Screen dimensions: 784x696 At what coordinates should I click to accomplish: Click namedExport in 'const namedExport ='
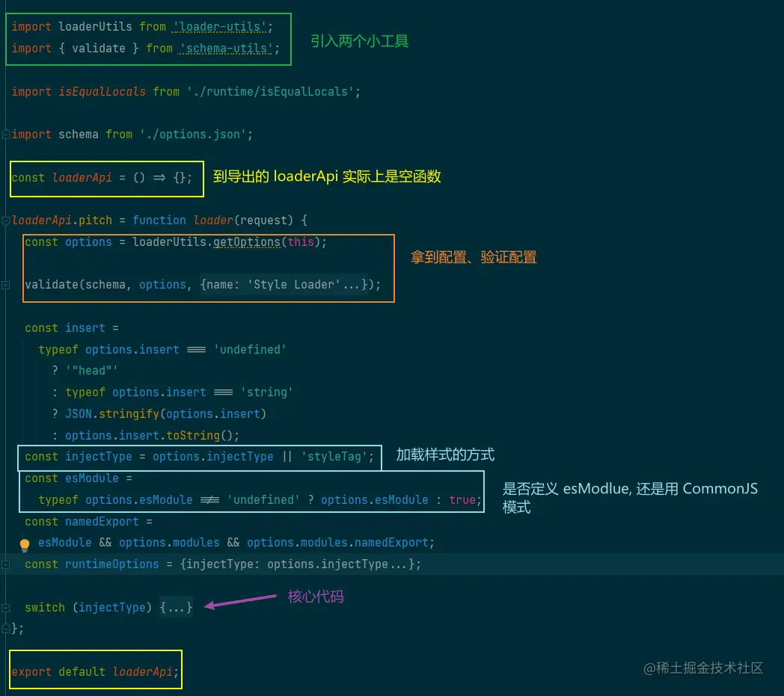(x=102, y=522)
